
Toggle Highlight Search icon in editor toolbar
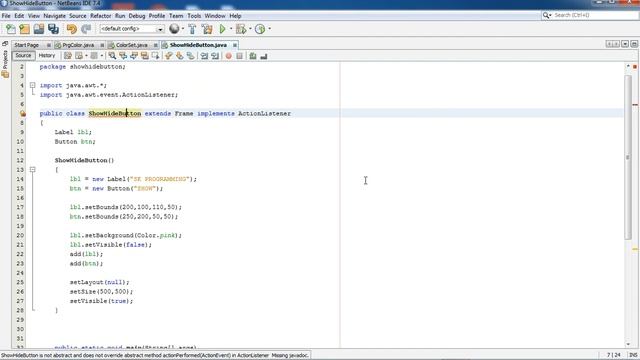pyautogui.click(x=144, y=56)
